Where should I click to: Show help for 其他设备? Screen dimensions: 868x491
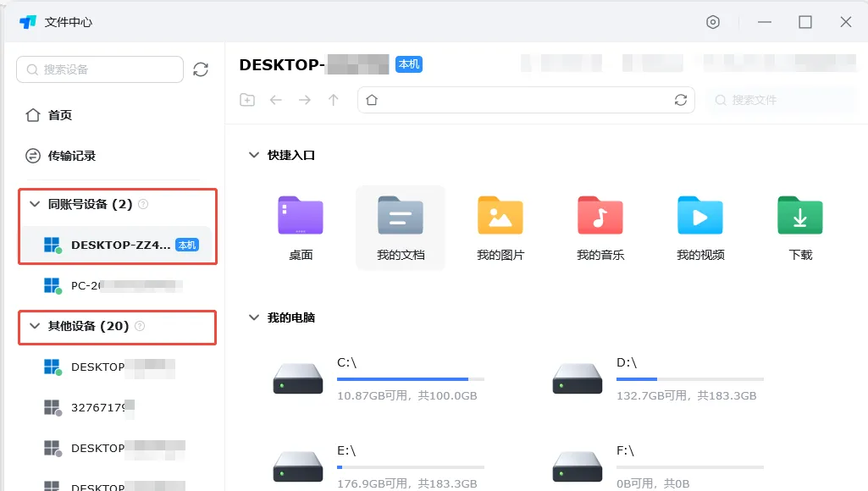(140, 326)
